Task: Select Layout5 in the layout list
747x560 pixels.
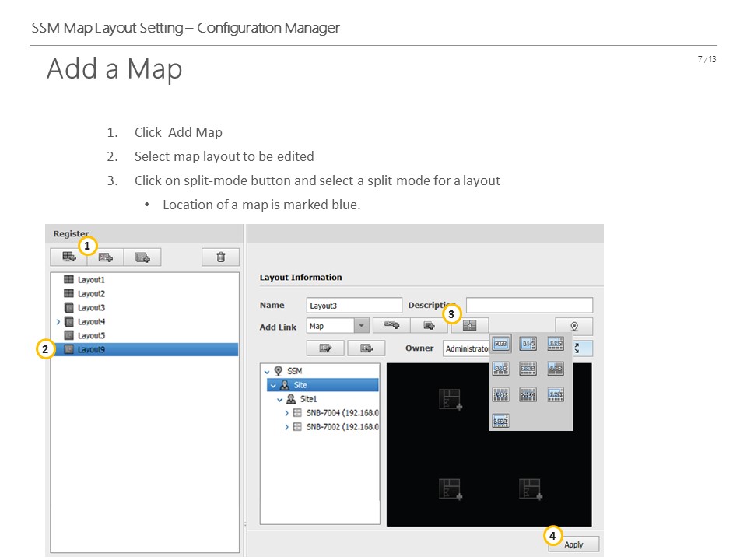Action: click(91, 335)
